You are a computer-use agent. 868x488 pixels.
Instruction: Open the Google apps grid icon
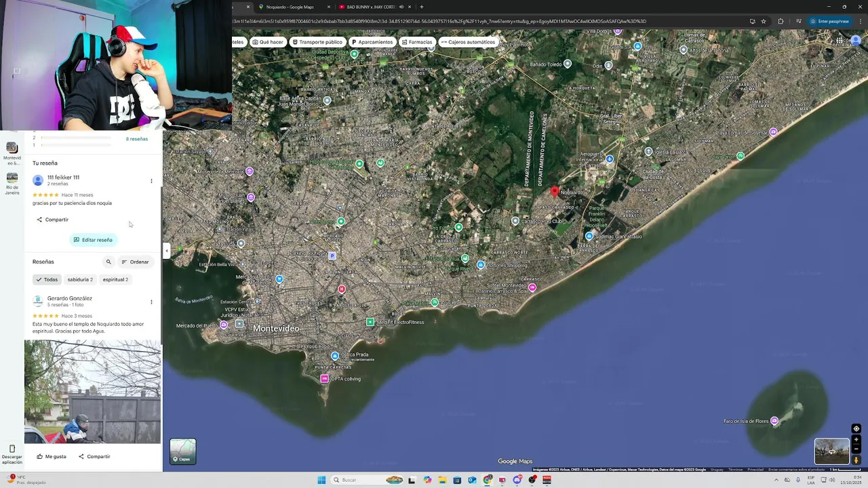pyautogui.click(x=840, y=41)
